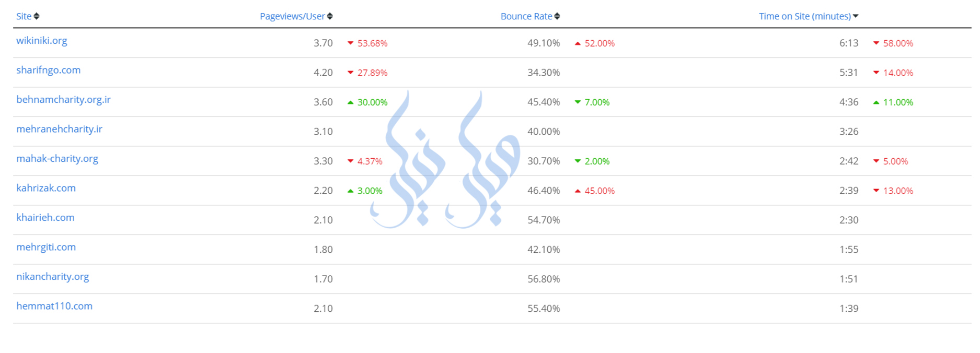
Task: Click the Site column sort arrows
Action: pyautogui.click(x=37, y=16)
